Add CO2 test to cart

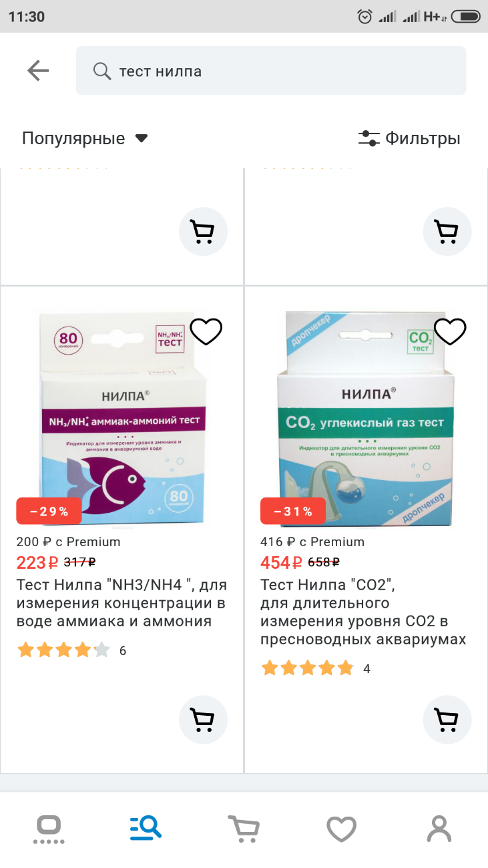[x=448, y=718]
